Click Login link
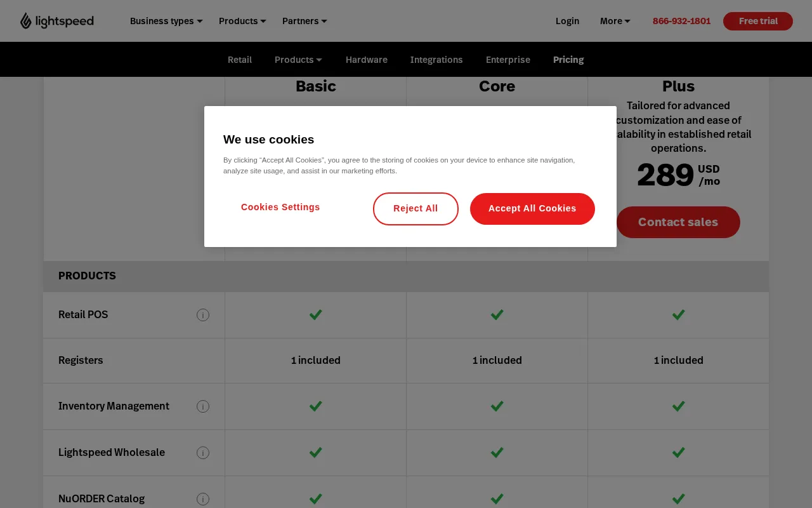The width and height of the screenshot is (812, 508). [x=567, y=21]
